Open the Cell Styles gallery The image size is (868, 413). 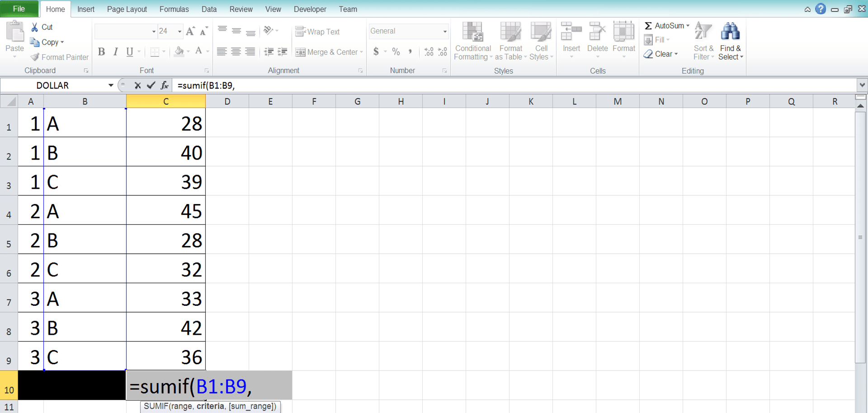pyautogui.click(x=541, y=41)
